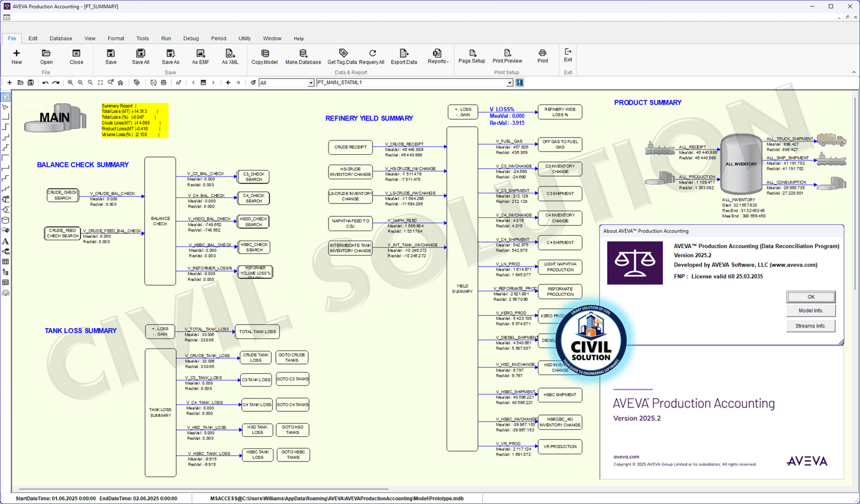Open the View menu
This screenshot has height=504, width=860.
[x=90, y=38]
